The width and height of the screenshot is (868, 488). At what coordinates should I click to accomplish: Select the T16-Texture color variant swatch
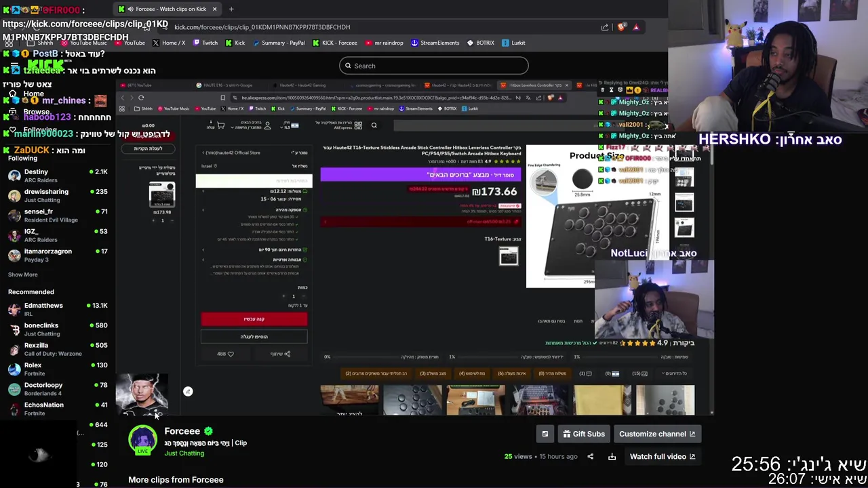(x=509, y=256)
